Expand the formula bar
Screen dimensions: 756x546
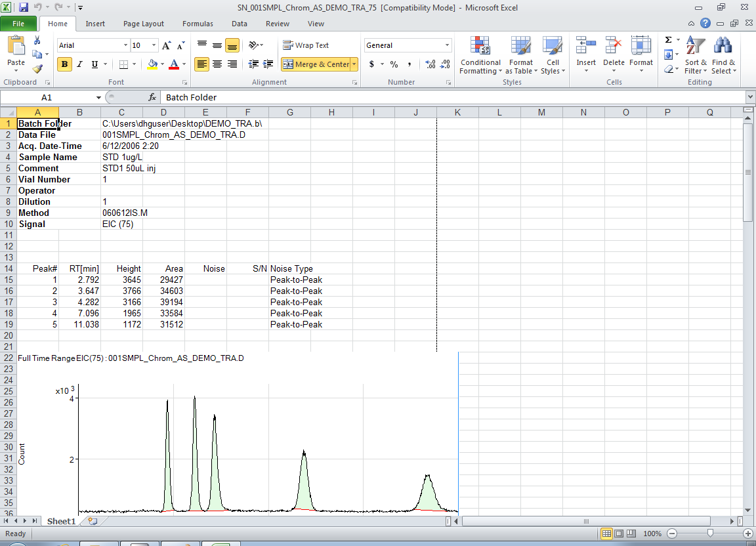[x=750, y=97]
